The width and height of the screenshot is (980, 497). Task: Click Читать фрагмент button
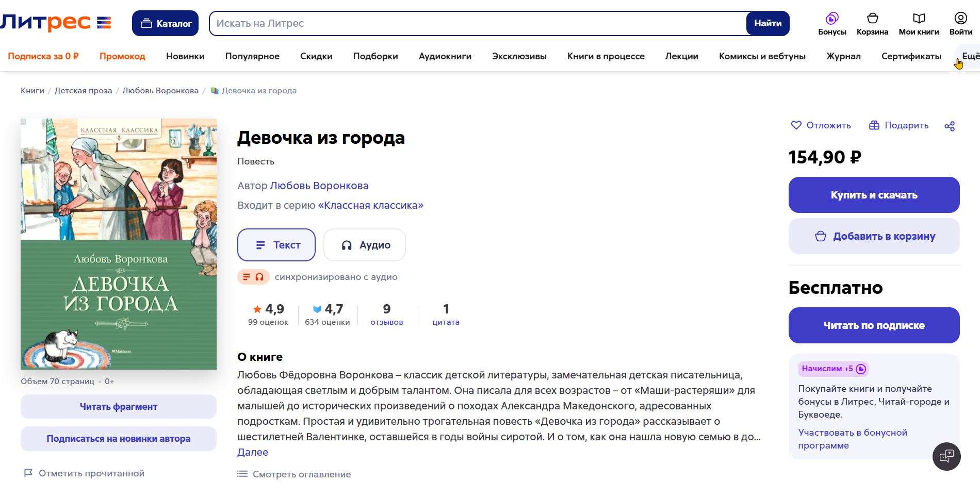(119, 407)
